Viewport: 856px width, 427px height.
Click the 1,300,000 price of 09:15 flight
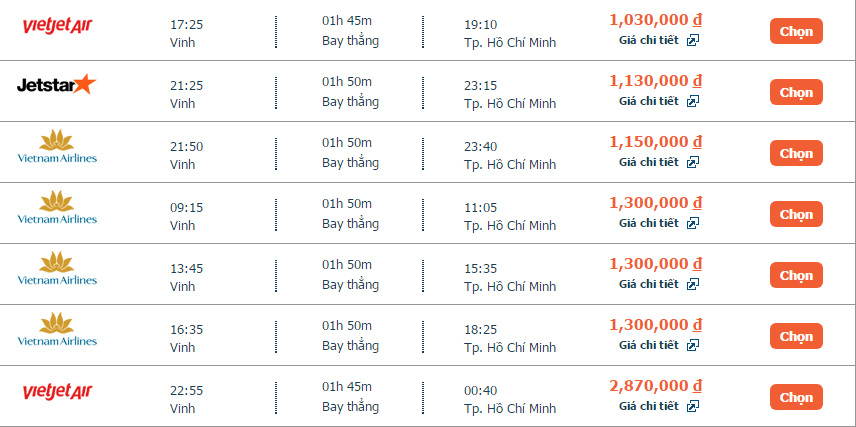[x=655, y=203]
